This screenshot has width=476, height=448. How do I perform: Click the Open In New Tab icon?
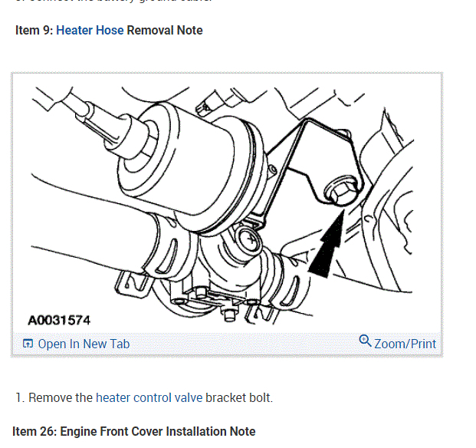[28, 344]
